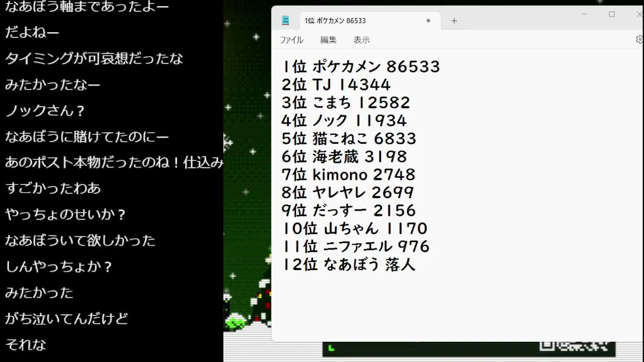Click the comment 'なあぼうに賭けてたのにー'

(87, 136)
